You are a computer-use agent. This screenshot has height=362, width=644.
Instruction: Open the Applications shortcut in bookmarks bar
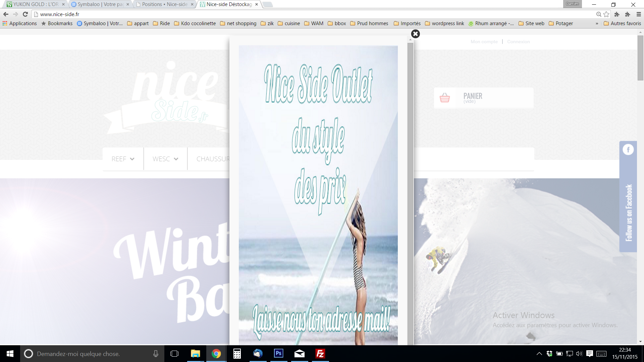click(20, 23)
